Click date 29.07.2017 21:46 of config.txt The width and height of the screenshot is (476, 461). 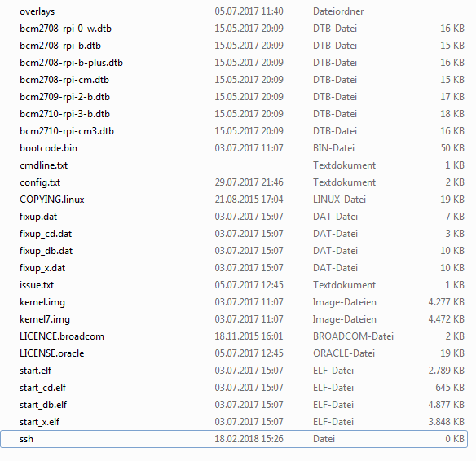point(249,182)
